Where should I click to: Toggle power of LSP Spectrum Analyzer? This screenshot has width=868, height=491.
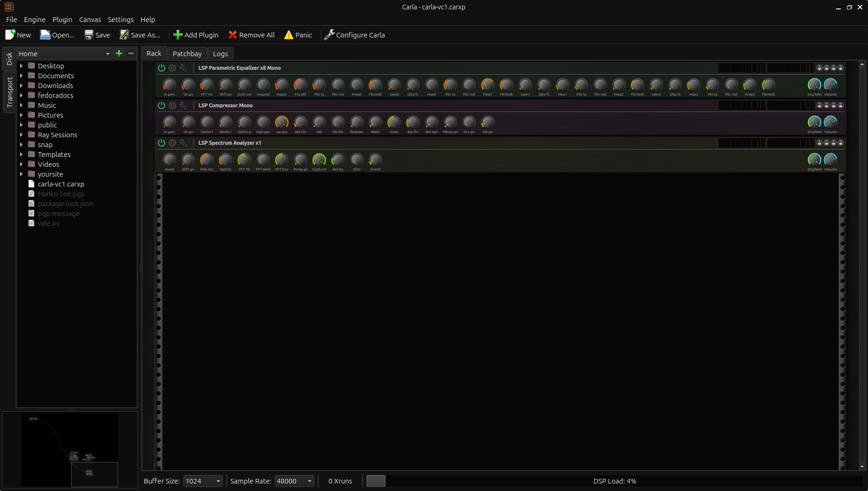click(162, 143)
